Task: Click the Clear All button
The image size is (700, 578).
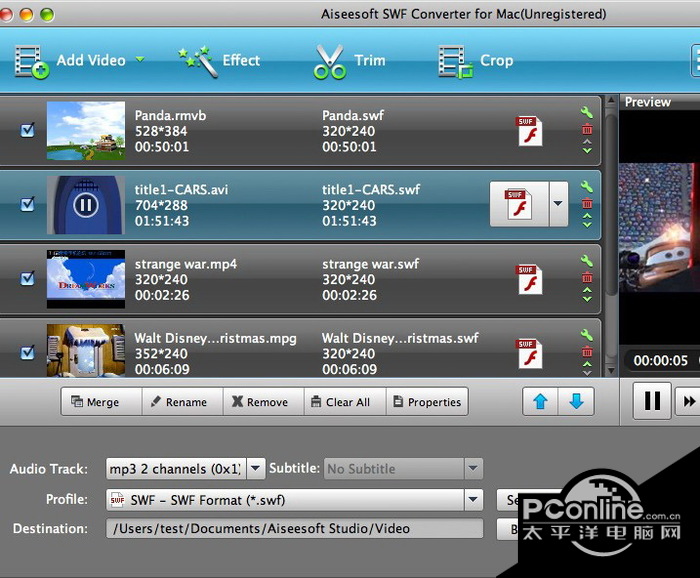Action: click(x=345, y=402)
